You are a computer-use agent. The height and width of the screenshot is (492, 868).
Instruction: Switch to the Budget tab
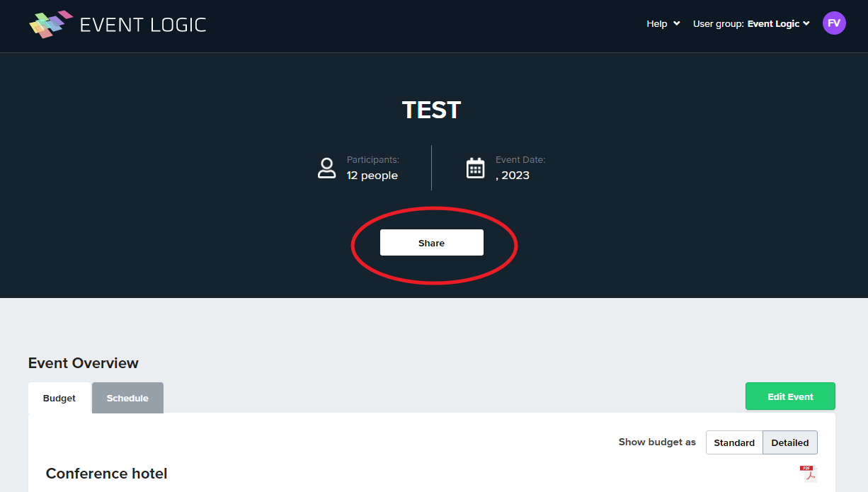pyautogui.click(x=59, y=398)
